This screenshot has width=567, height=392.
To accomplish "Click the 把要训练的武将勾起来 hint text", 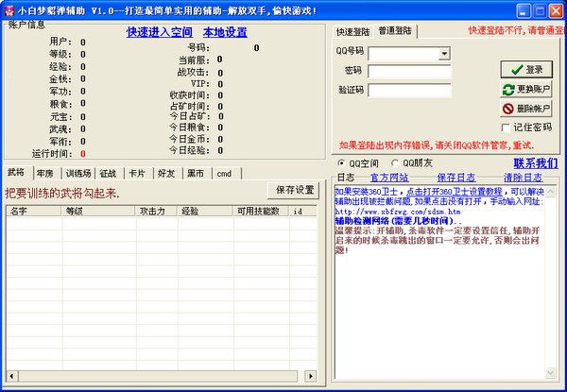I will pyautogui.click(x=61, y=194).
